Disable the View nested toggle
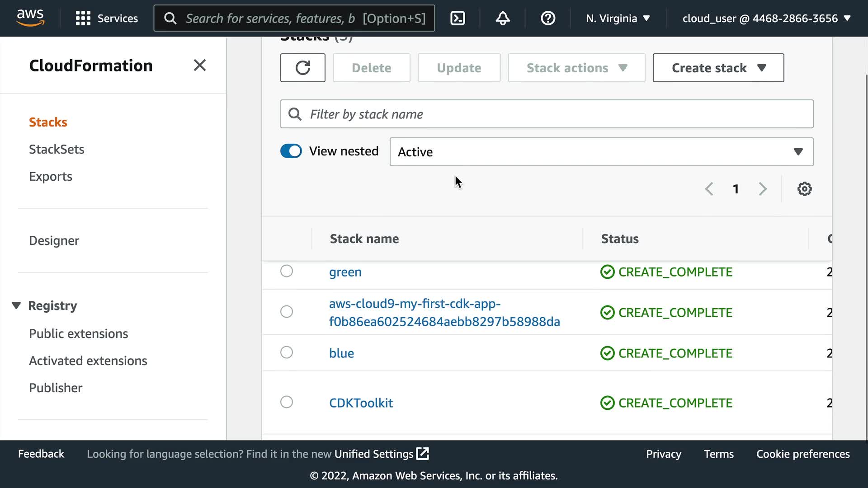This screenshot has height=488, width=868. point(291,151)
